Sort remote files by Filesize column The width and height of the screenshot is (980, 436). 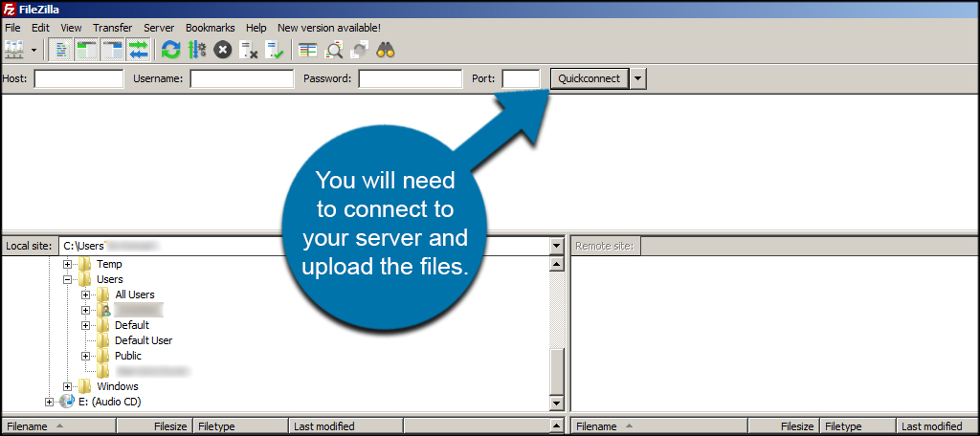pos(784,426)
